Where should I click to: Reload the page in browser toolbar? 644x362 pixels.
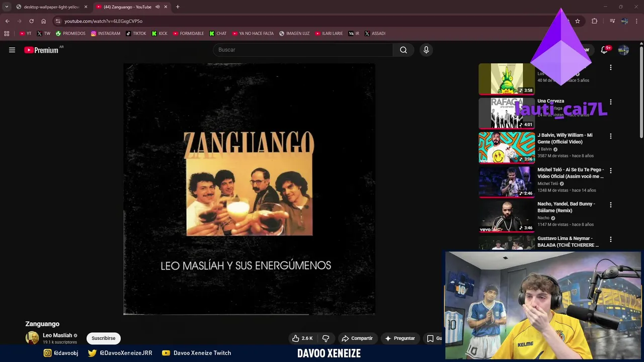(31, 21)
